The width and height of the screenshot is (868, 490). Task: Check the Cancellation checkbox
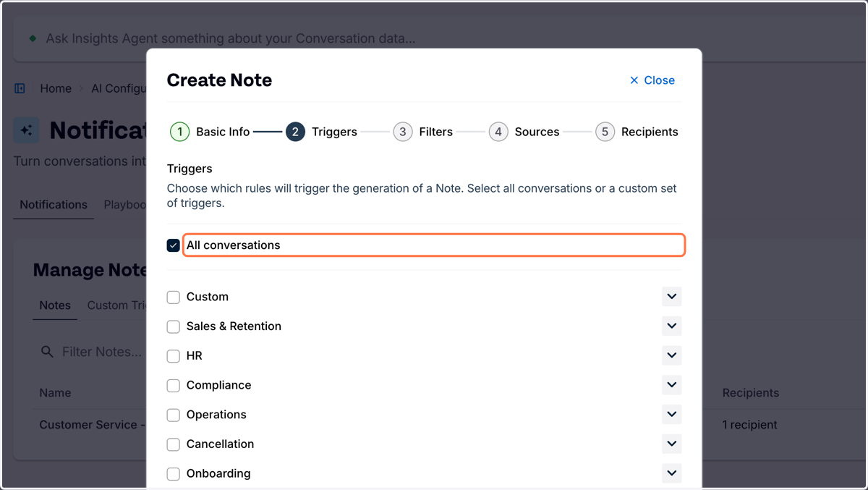174,444
